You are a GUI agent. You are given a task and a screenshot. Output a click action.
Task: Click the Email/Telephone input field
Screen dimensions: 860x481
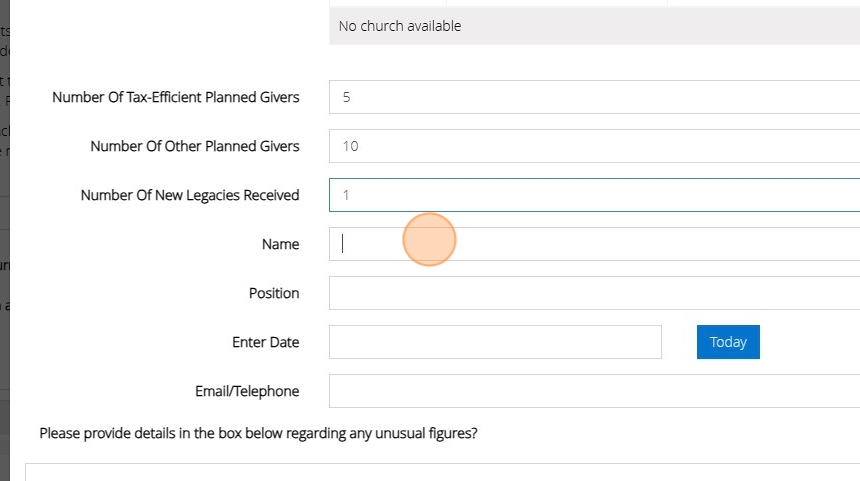[x=594, y=391]
